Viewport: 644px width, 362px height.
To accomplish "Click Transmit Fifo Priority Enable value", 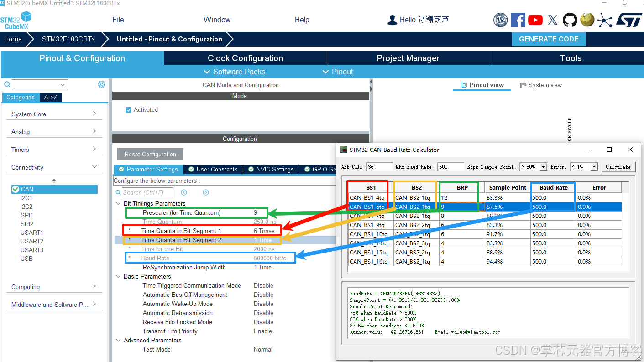I will 263,331.
